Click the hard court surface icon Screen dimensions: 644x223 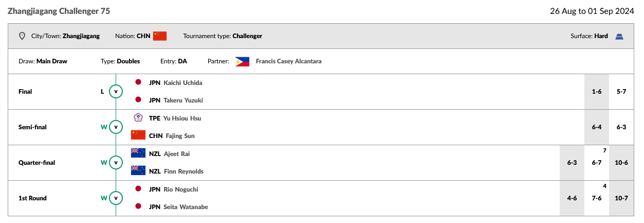pos(619,36)
